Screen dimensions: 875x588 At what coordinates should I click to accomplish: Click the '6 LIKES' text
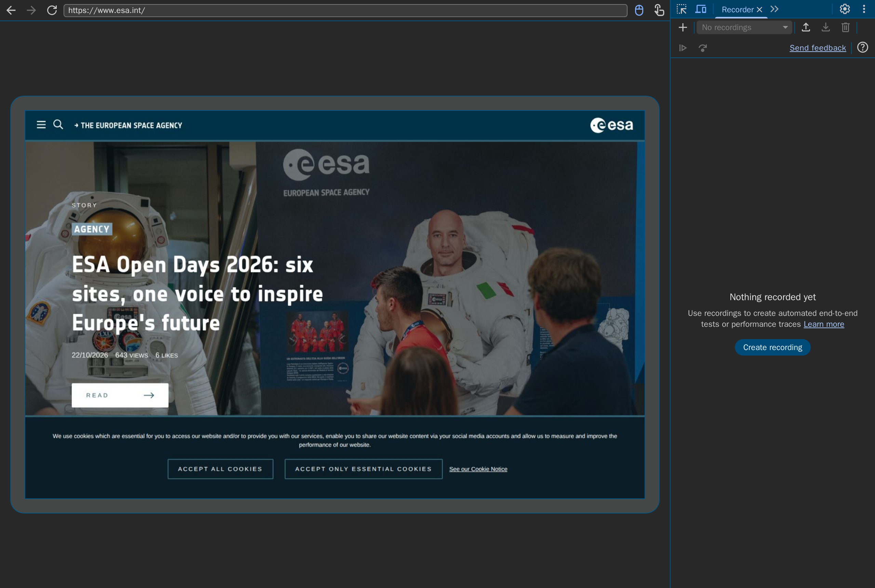[166, 355]
